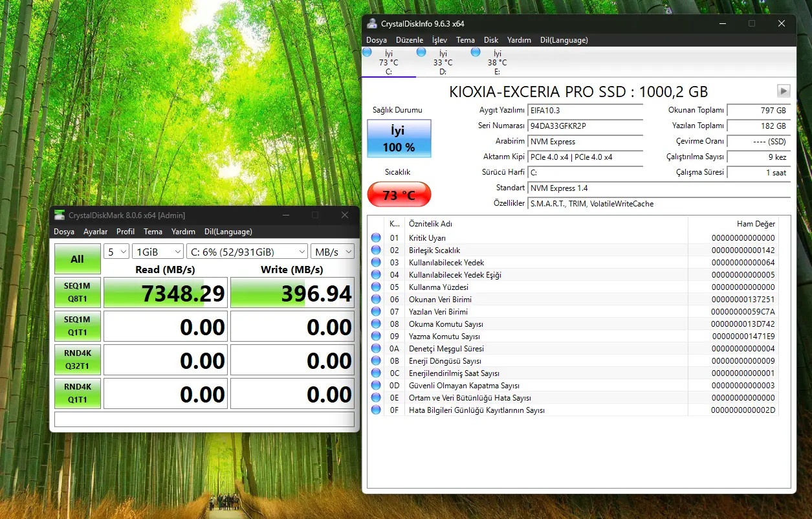Click the Yazılan Toplamı value 182 GB
The image size is (812, 519).
(x=758, y=126)
